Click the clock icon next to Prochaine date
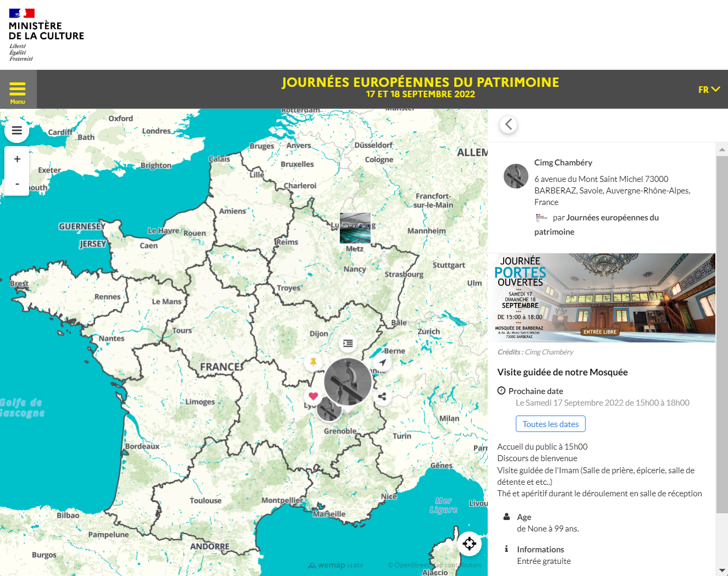The height and width of the screenshot is (576, 728). coord(501,391)
